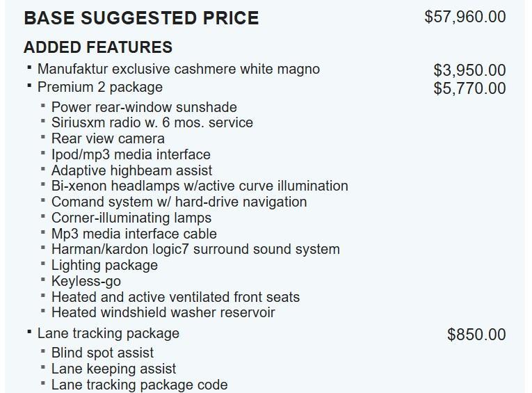532x393 pixels.
Task: Click the BASE SUGGESTED PRICE heading
Action: (141, 18)
